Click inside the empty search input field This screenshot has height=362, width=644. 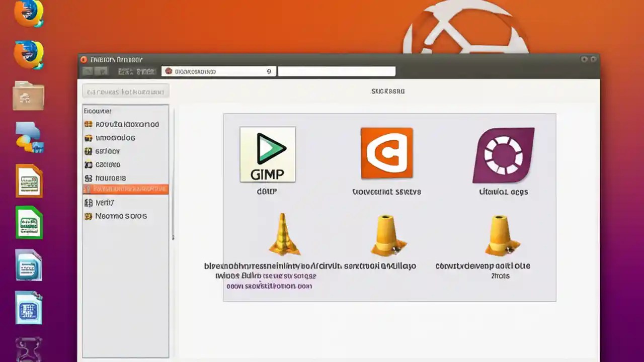[336, 71]
